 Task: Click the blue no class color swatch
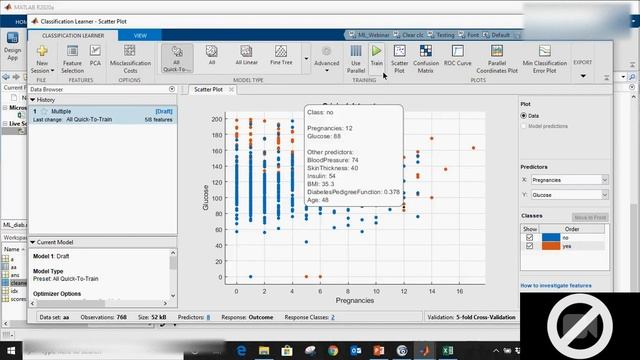(551, 238)
